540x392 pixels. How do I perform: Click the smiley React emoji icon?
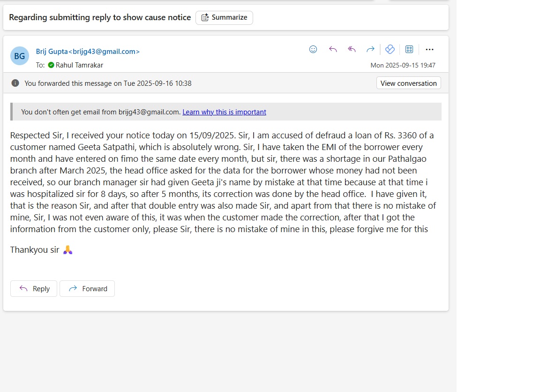coord(313,49)
